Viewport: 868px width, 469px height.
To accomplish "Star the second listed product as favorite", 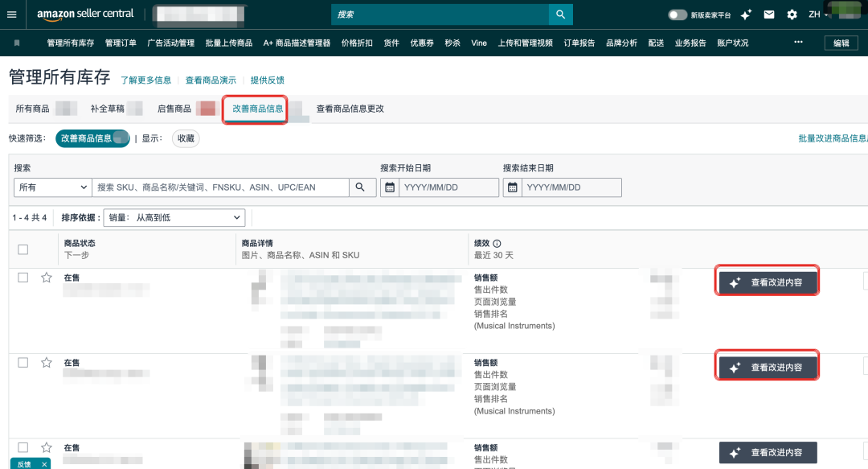I will pyautogui.click(x=47, y=363).
